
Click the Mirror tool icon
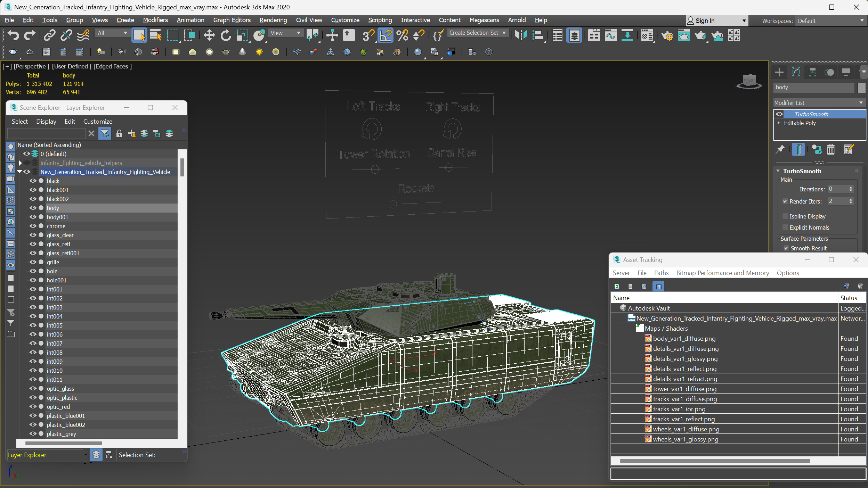pos(521,35)
